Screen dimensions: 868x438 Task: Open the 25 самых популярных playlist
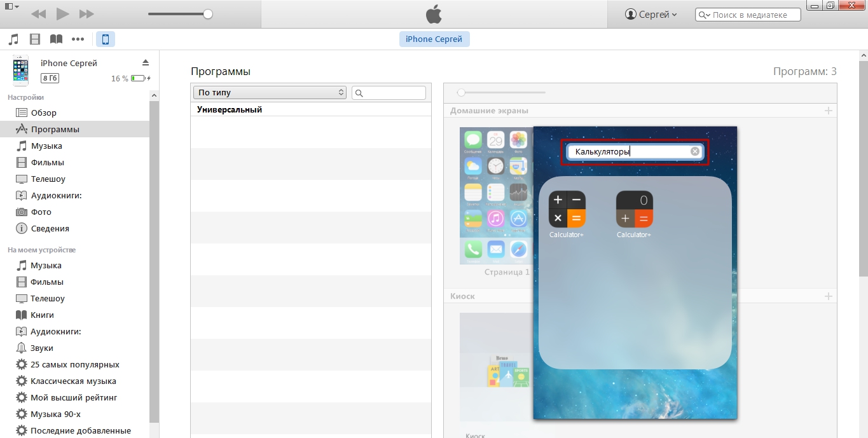coord(74,364)
